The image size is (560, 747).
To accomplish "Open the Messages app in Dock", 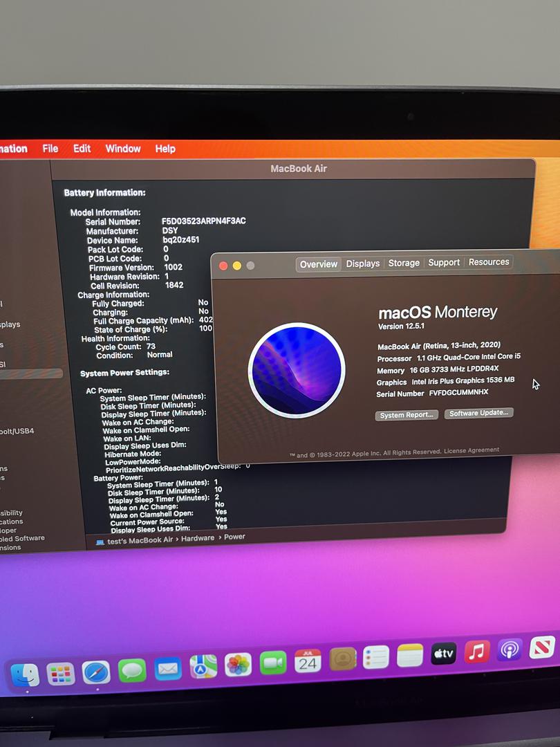I will coord(131,670).
